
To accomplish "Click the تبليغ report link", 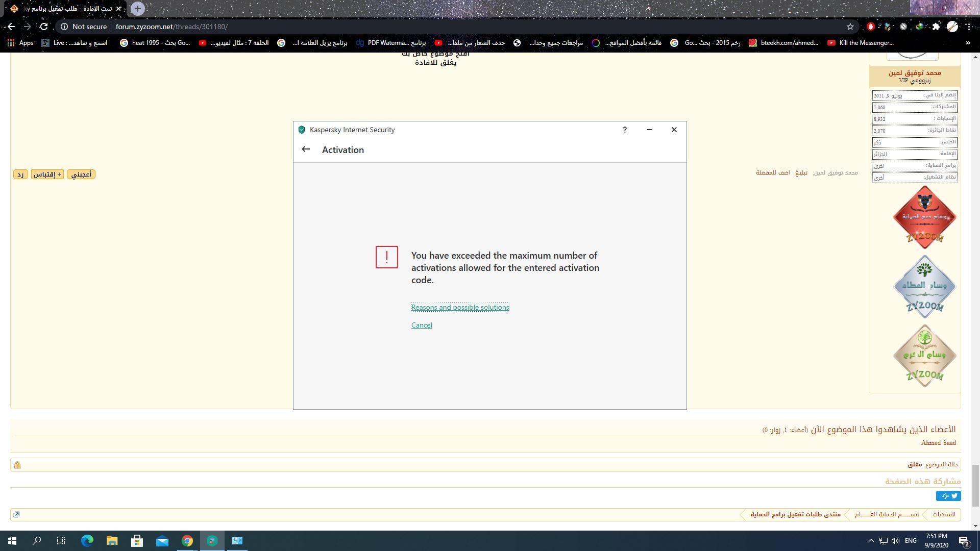I will (802, 172).
